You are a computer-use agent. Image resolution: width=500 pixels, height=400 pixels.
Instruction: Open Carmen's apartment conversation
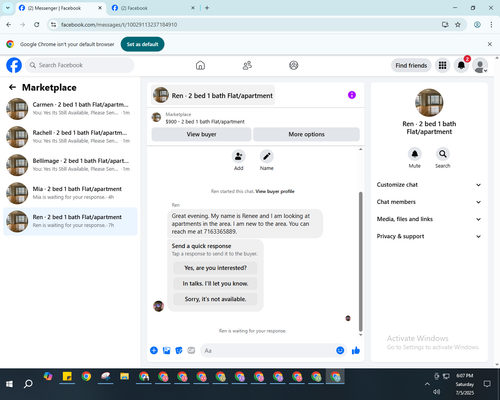click(x=70, y=109)
